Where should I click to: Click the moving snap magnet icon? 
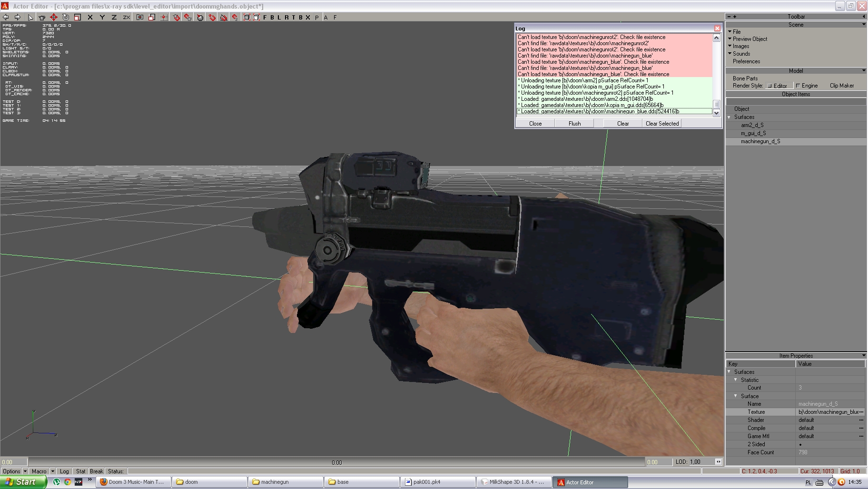pos(212,17)
